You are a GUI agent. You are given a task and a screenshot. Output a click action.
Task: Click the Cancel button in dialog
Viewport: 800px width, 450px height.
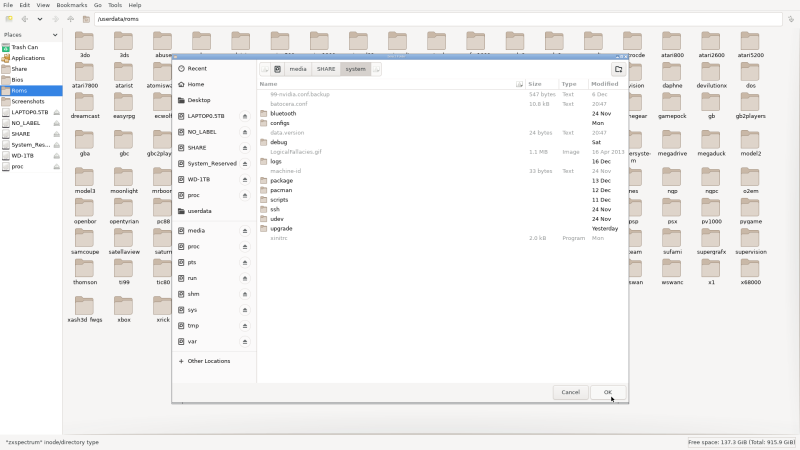(x=570, y=392)
